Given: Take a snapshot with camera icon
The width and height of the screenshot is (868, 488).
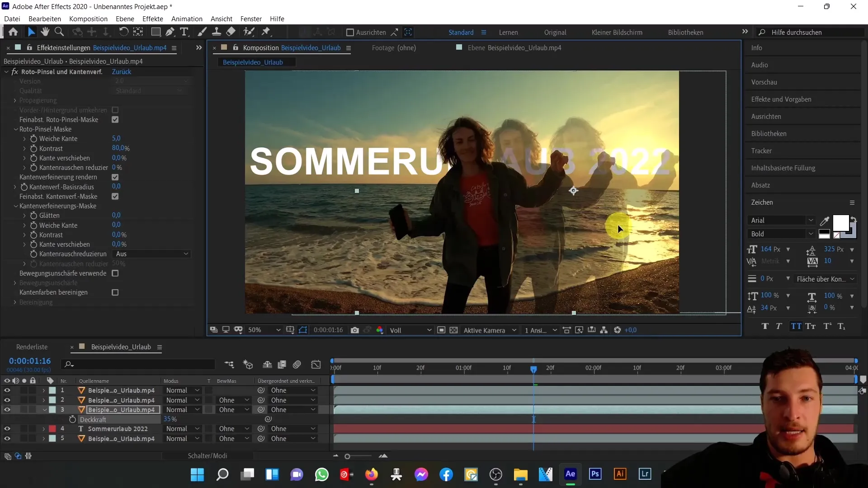Looking at the screenshot, I should [355, 330].
